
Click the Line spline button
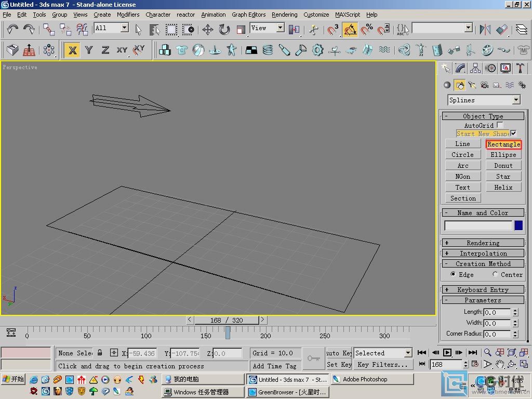[x=463, y=144]
